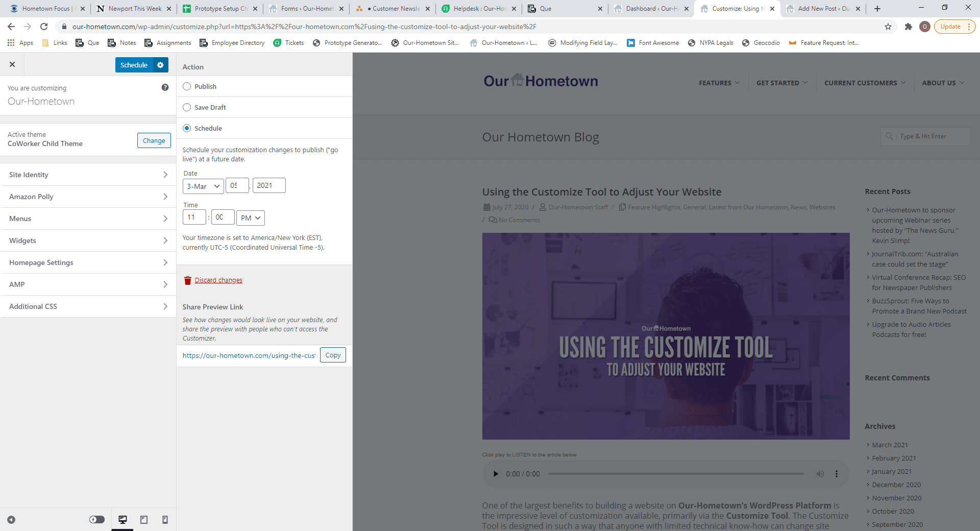Select the Schedule radio option

187,128
